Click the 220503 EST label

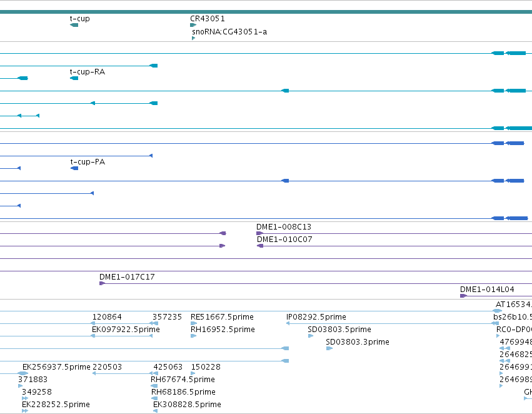(107, 367)
